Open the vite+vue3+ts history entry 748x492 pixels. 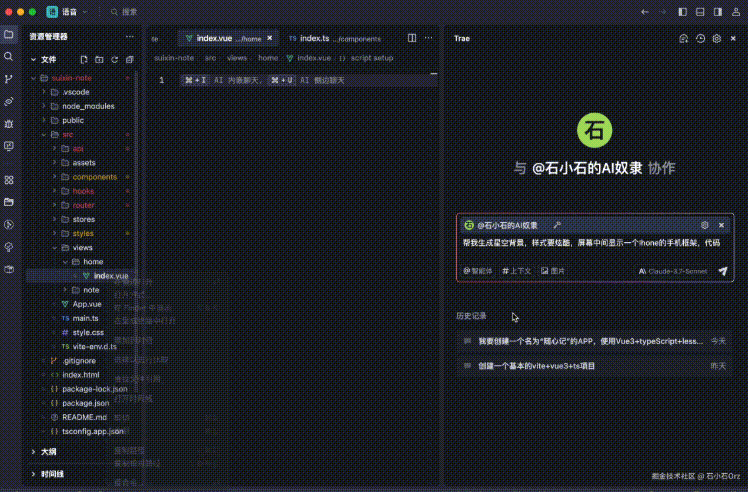594,366
